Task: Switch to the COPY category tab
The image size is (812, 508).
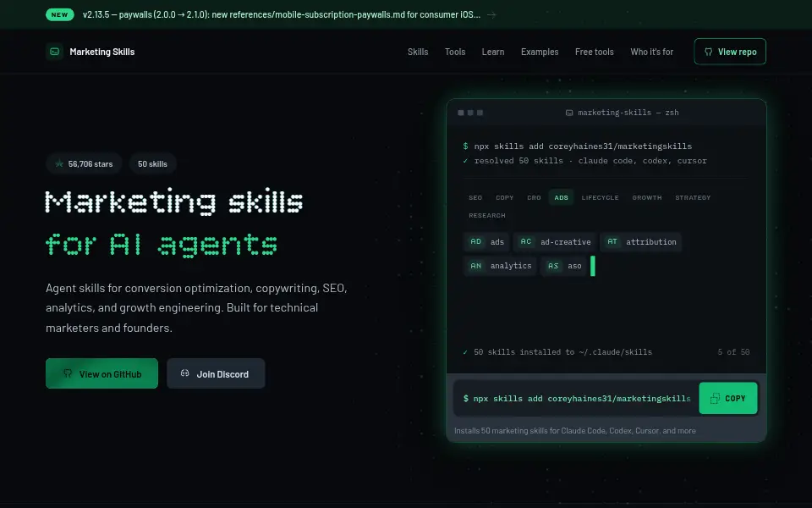Action: 504,197
